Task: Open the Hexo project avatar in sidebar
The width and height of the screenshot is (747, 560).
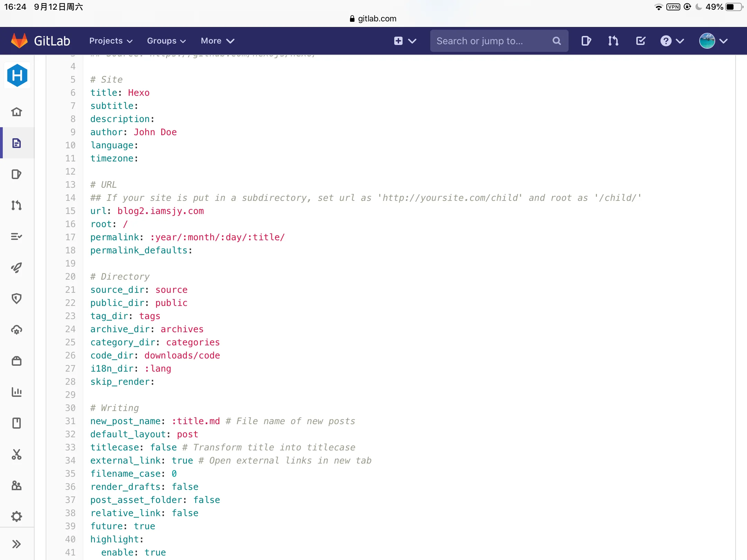Action: tap(17, 75)
